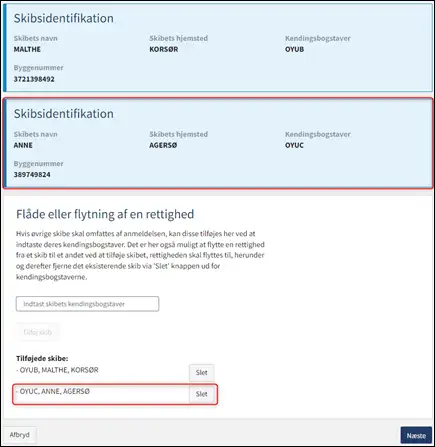
Task: Click the 'Flåde eller flytning af en rettighed' heading
Action: tap(105, 214)
